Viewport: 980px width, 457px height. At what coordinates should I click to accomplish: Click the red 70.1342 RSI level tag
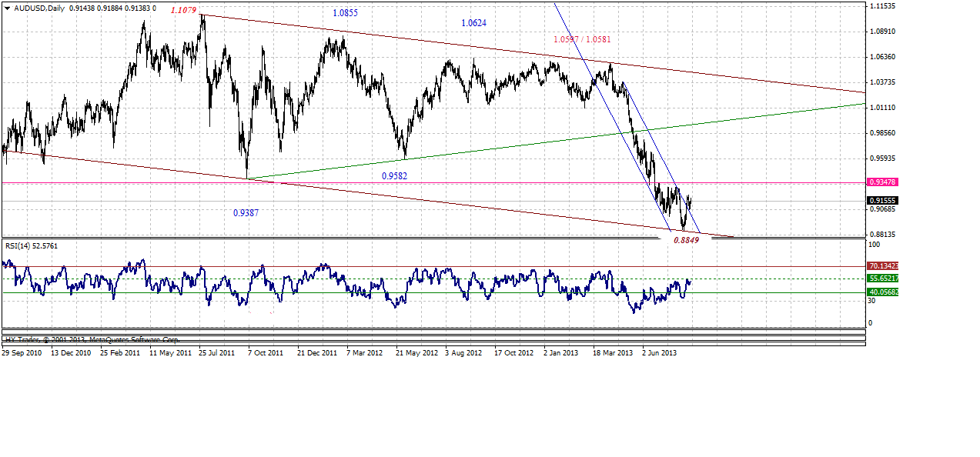[883, 266]
